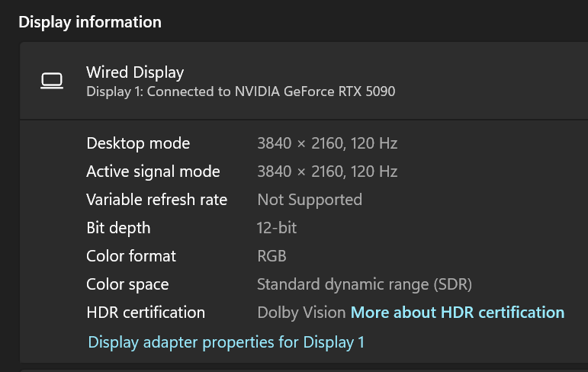The height and width of the screenshot is (372, 588).
Task: Select the HDR certification label
Action: coord(146,313)
